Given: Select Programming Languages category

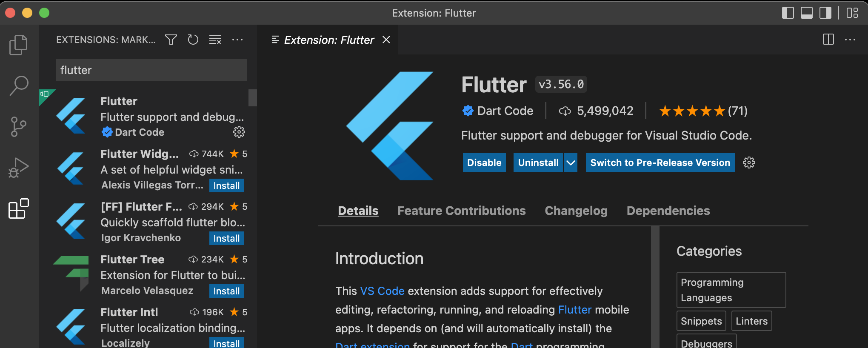Looking at the screenshot, I should coord(731,290).
